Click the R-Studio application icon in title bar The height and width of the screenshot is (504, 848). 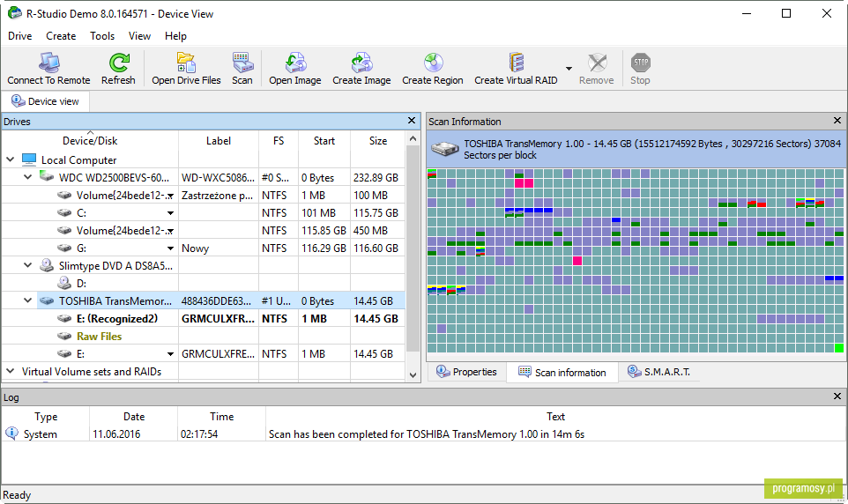[15, 13]
